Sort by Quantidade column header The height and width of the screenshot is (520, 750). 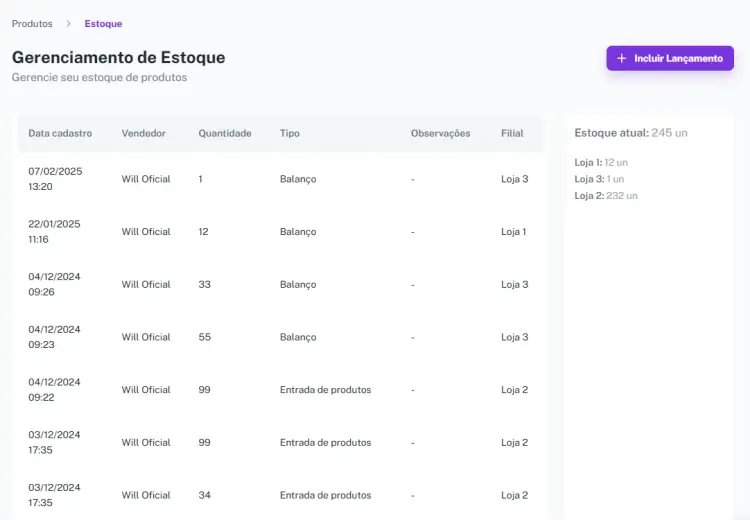(x=224, y=133)
